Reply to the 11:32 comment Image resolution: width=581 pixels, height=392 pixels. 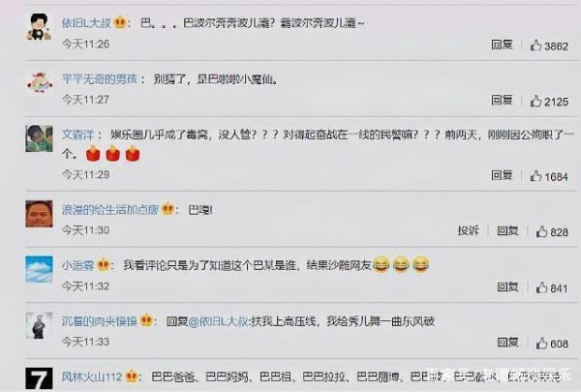pyautogui.click(x=507, y=286)
